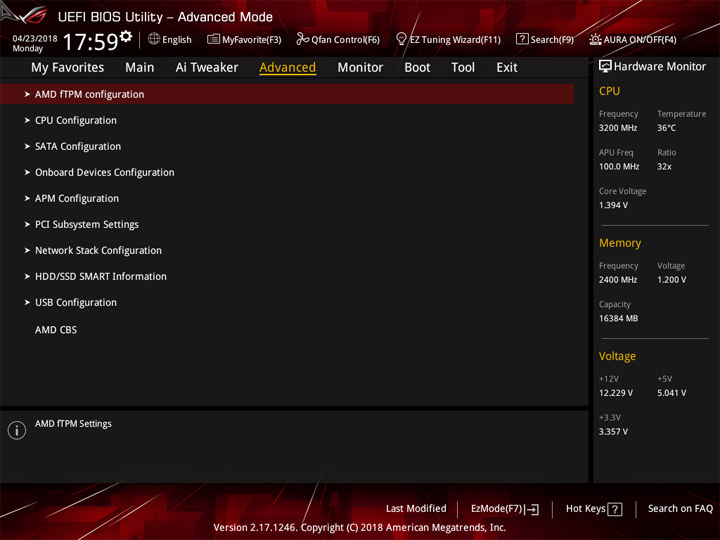
Task: Click the AMD fTPM Settings help text
Action: [73, 424]
